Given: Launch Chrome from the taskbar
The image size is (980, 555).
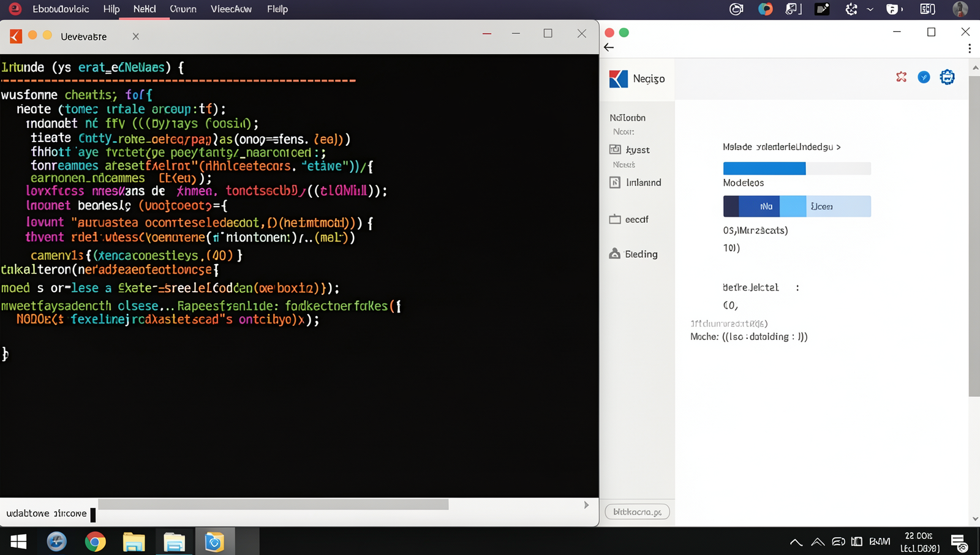Looking at the screenshot, I should coord(95,542).
